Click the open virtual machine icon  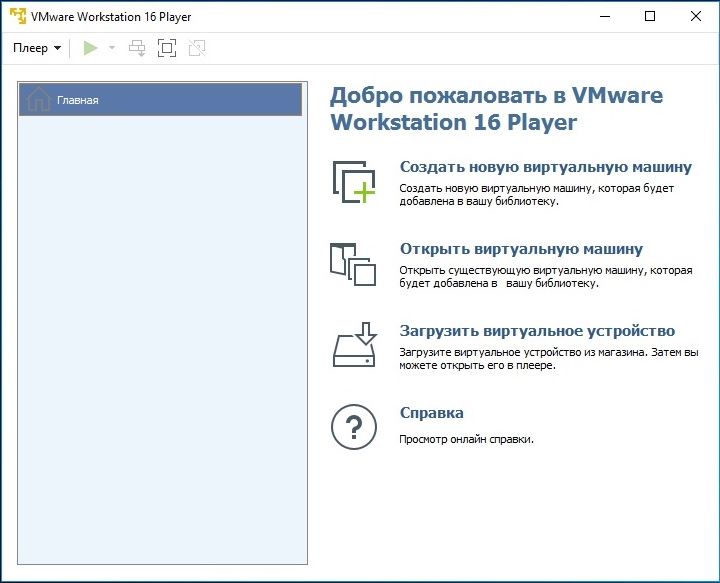coord(353,264)
